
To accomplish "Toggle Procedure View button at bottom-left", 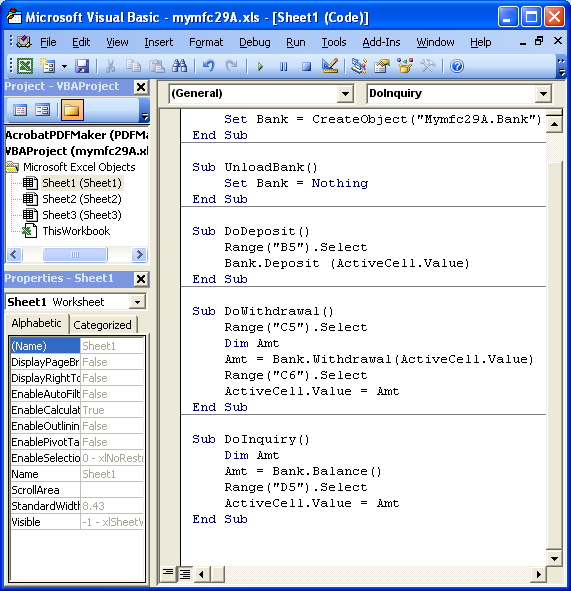I will coord(168,574).
